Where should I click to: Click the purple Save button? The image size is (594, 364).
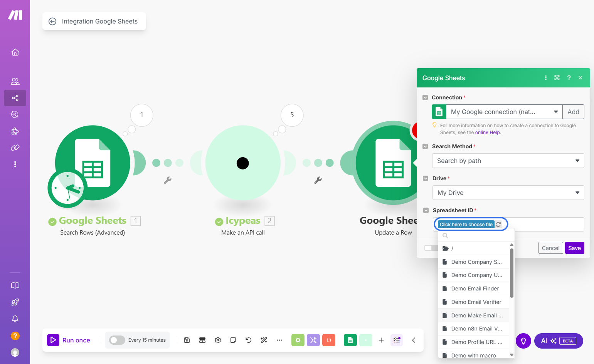tap(574, 248)
